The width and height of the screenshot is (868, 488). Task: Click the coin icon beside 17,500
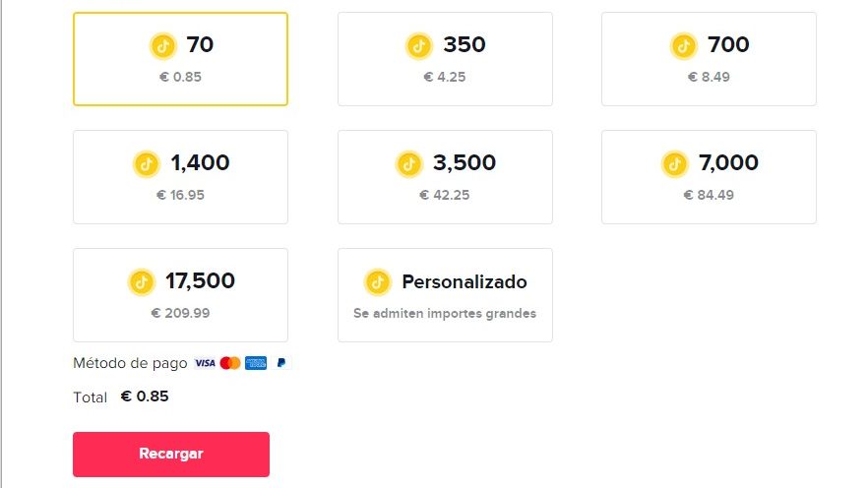pyautogui.click(x=142, y=281)
